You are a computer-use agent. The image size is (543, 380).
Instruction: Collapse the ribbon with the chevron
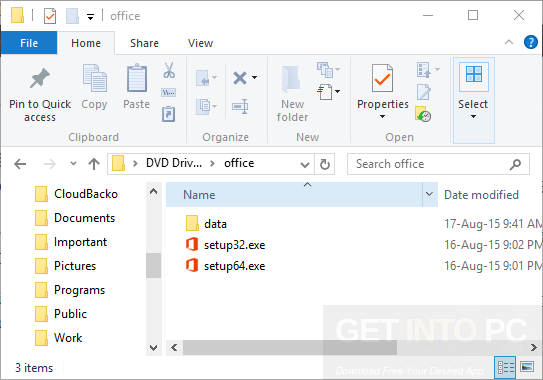pyautogui.click(x=509, y=42)
